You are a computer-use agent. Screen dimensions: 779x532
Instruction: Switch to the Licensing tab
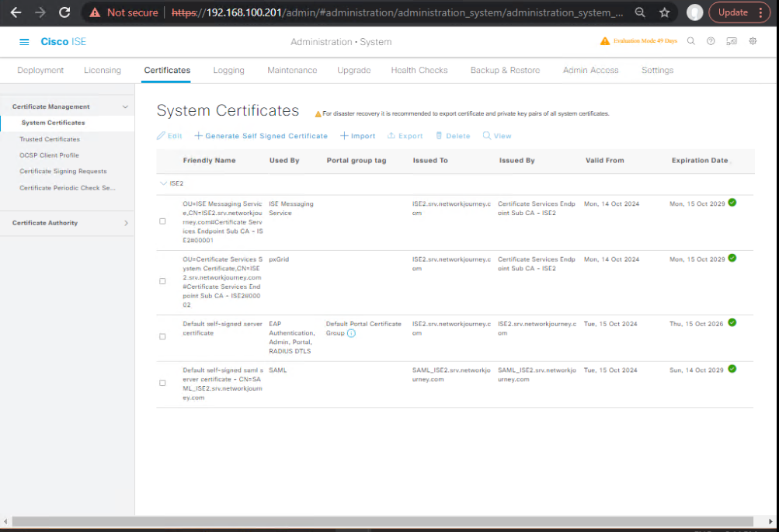(x=103, y=70)
